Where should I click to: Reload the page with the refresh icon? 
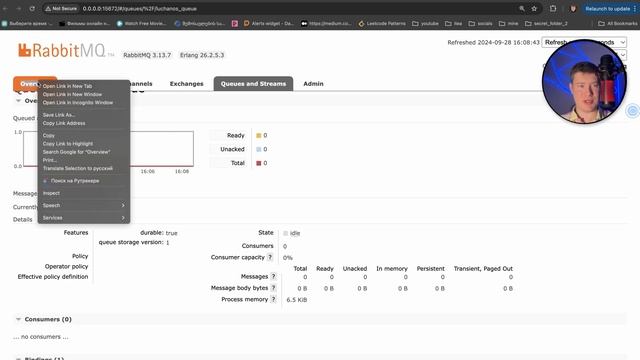click(x=32, y=9)
